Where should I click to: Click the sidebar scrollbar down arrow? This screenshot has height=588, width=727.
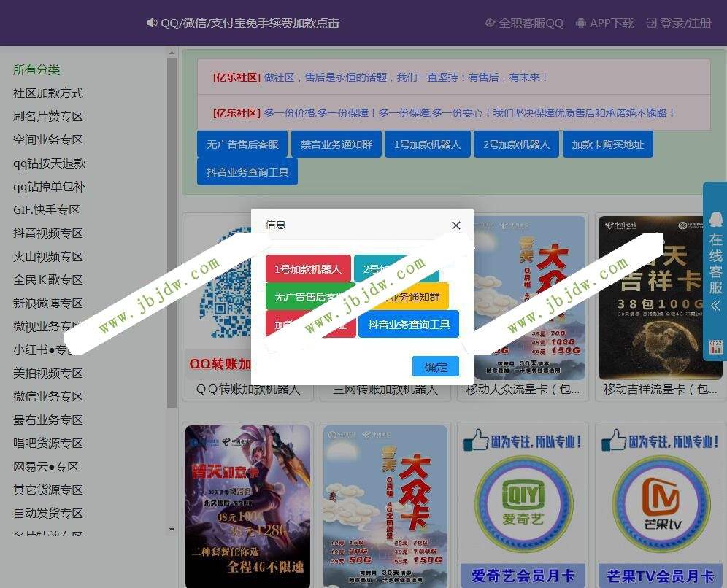click(x=172, y=529)
